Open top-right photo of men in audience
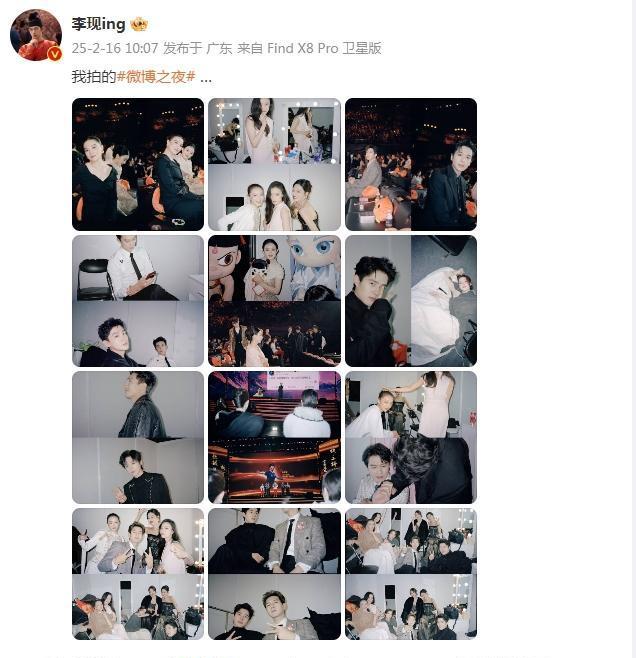This screenshot has width=636, height=658. point(411,164)
